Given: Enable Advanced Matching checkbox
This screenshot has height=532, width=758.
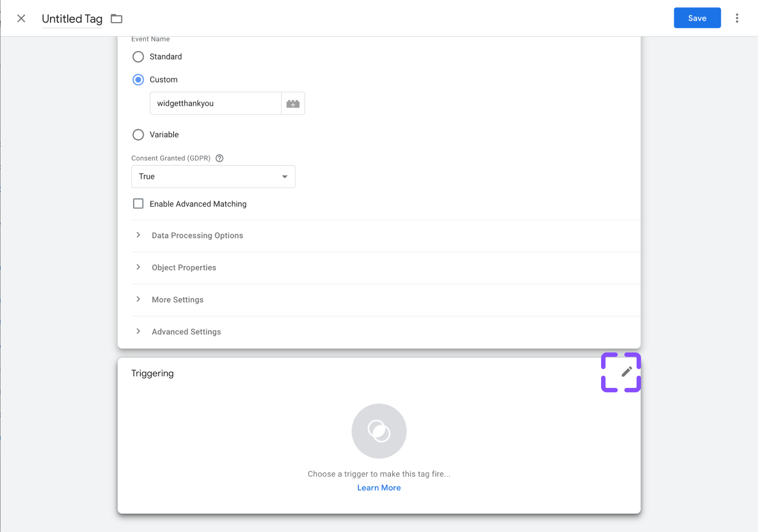Looking at the screenshot, I should (139, 204).
